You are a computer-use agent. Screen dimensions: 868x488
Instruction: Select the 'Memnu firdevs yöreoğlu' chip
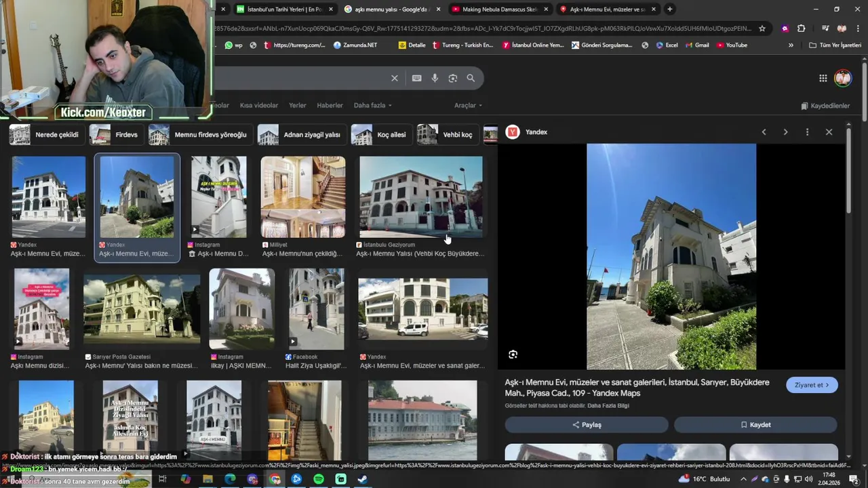(x=200, y=135)
